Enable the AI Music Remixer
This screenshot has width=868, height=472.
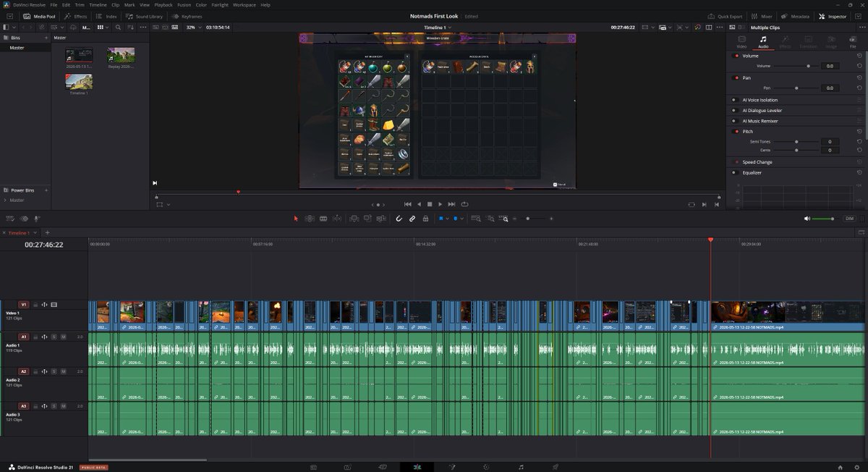[733, 121]
